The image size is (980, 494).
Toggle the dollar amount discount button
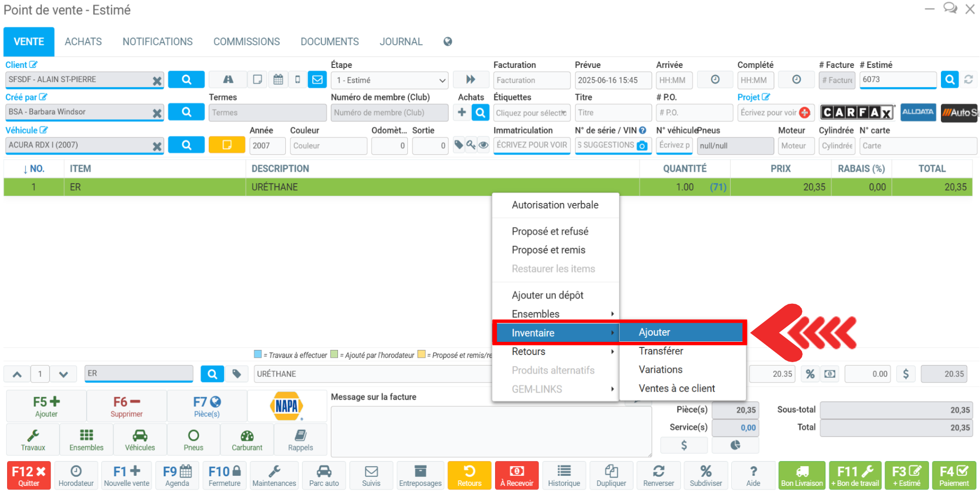(x=906, y=374)
